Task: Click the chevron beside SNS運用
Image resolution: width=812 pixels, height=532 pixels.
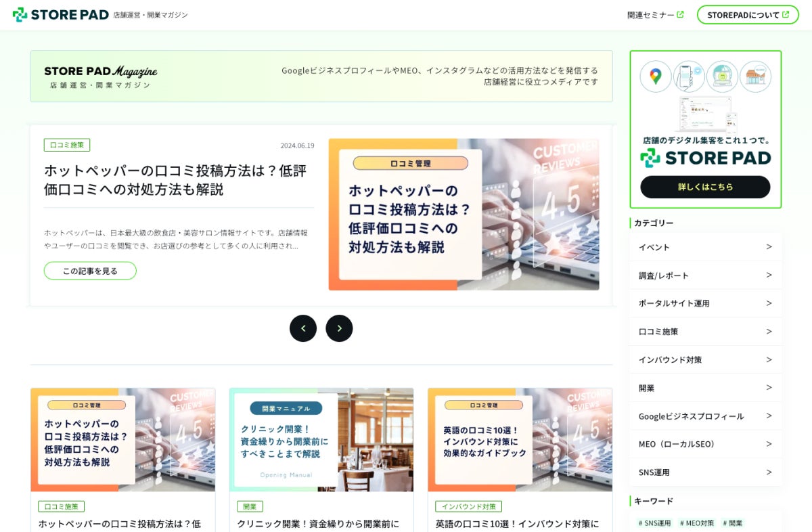Action: pos(769,472)
